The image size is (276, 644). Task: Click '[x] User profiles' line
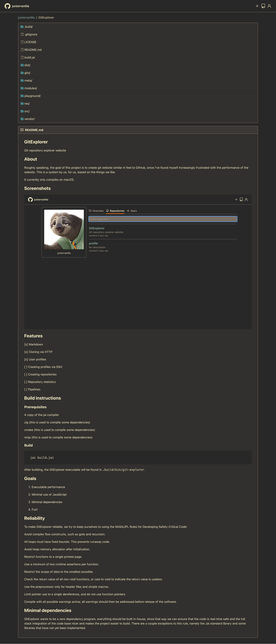(35, 359)
